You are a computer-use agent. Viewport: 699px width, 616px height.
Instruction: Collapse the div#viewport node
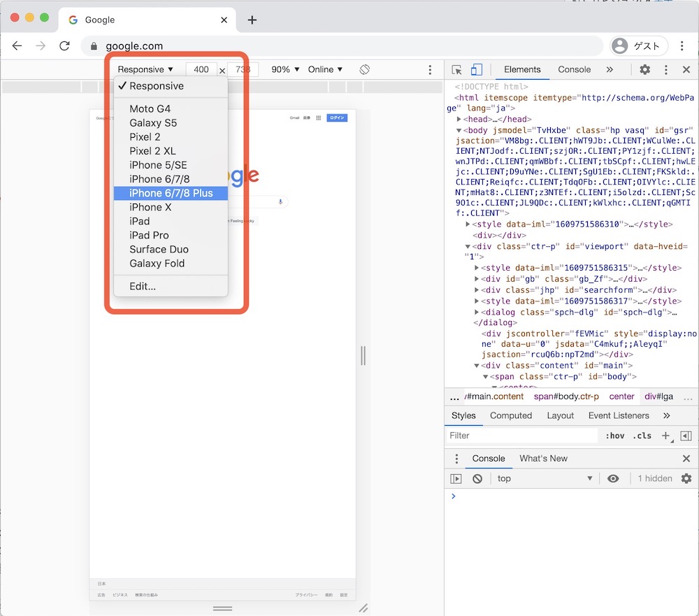[x=468, y=246]
